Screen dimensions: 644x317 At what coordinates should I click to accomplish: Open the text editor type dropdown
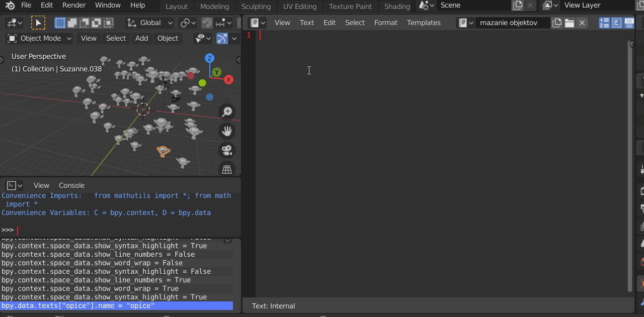tap(258, 23)
